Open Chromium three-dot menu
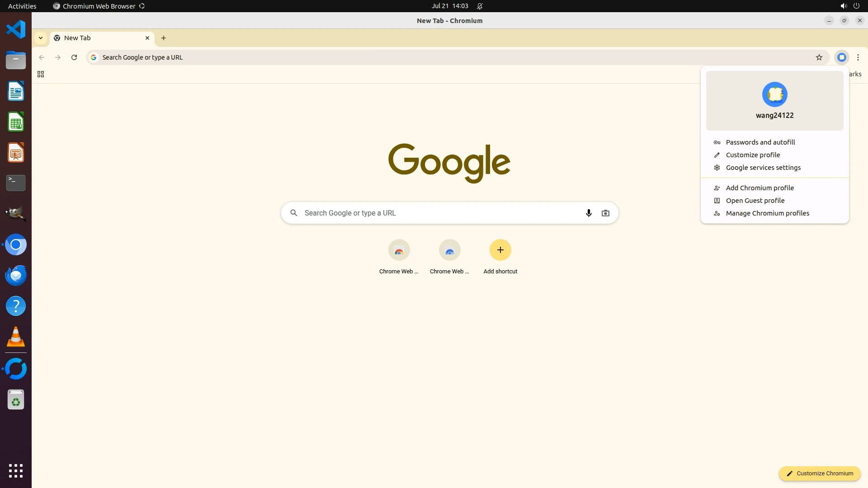The height and width of the screenshot is (488, 868). click(x=858, y=57)
